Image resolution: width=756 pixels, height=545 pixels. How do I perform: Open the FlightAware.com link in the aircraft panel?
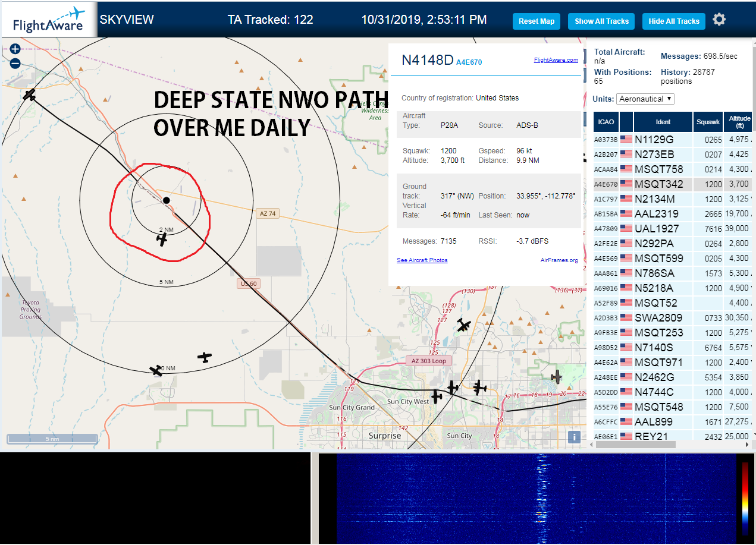click(556, 59)
